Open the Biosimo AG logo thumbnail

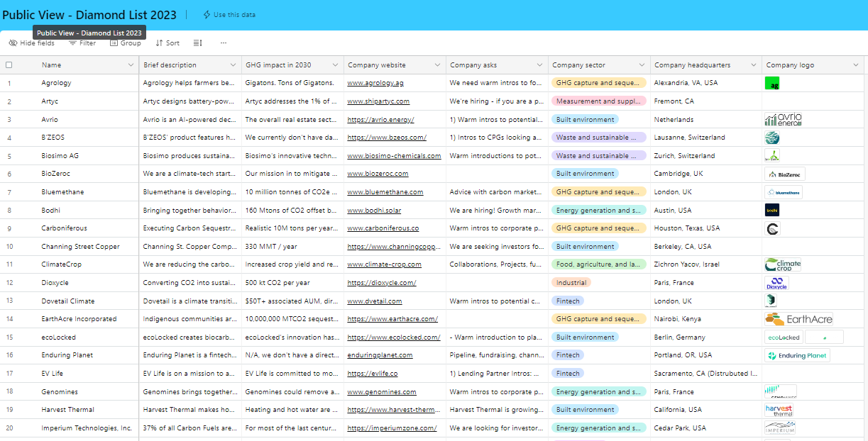(x=772, y=156)
